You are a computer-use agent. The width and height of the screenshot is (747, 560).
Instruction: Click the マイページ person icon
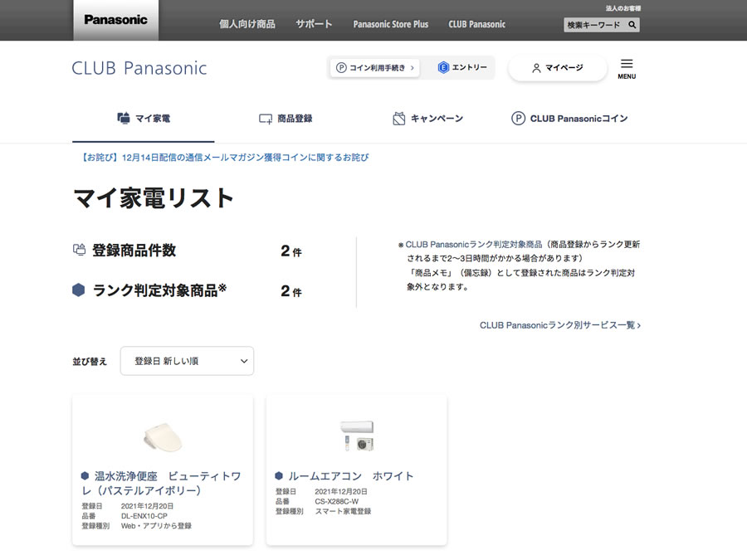click(536, 68)
